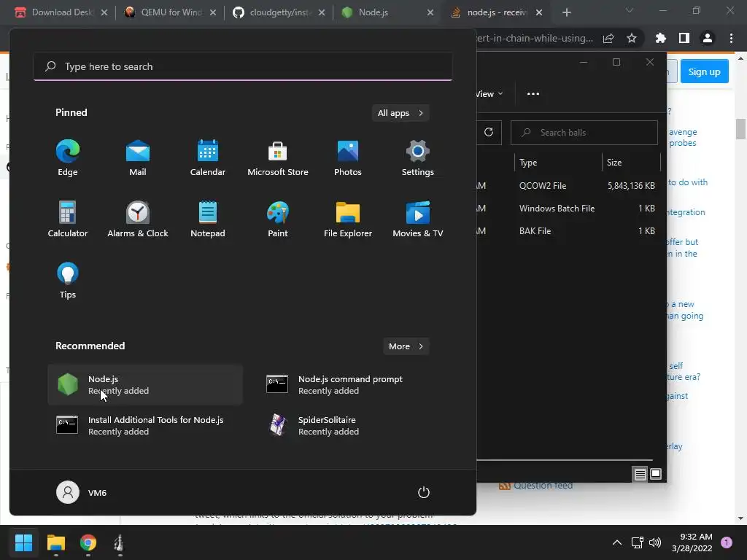
Task: Switch File Explorer to details view
Action: click(x=640, y=474)
